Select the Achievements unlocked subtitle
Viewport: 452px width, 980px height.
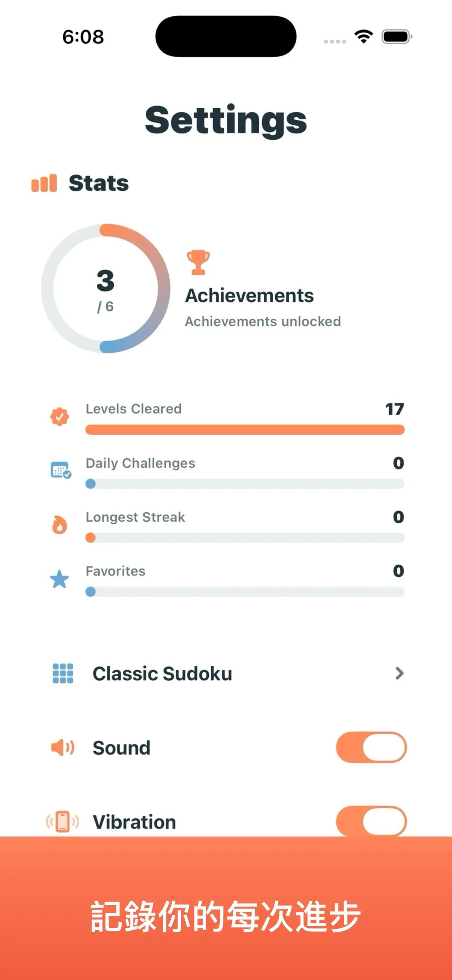(263, 321)
